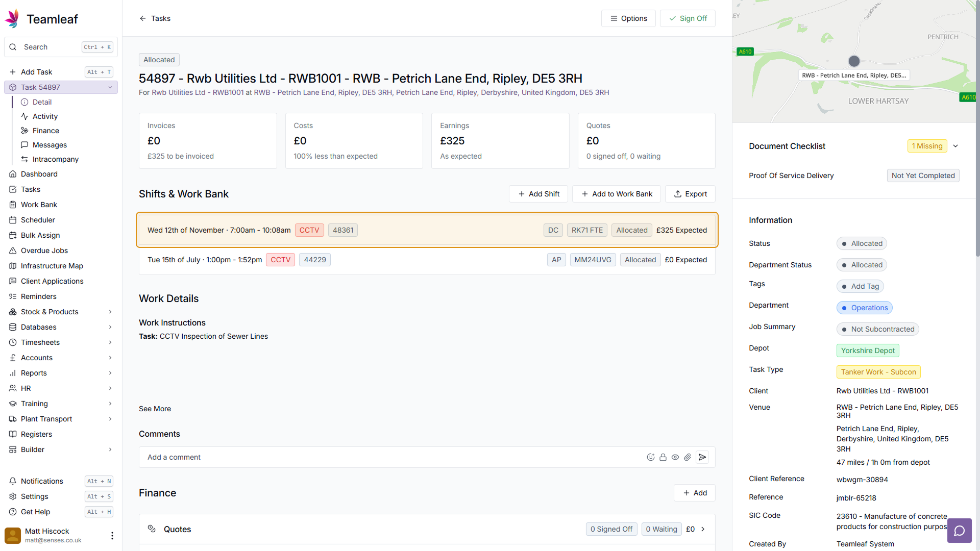Expand Plant Transport submenu
The width and height of the screenshot is (980, 551).
click(110, 419)
